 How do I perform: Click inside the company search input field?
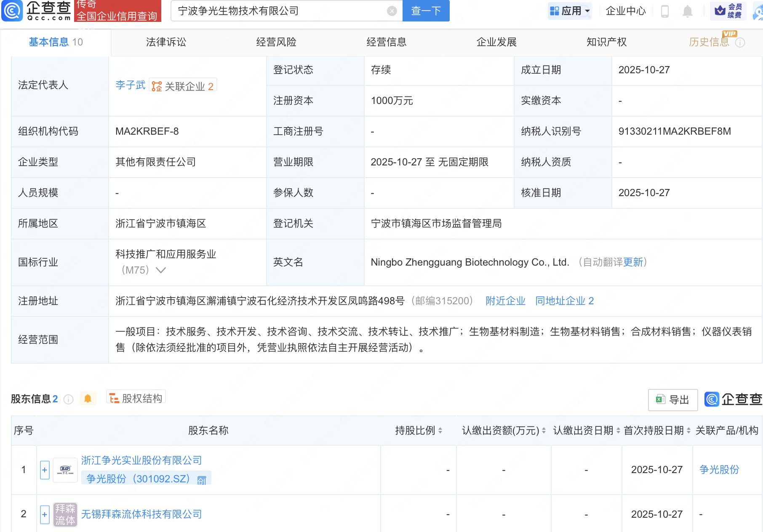pos(278,11)
